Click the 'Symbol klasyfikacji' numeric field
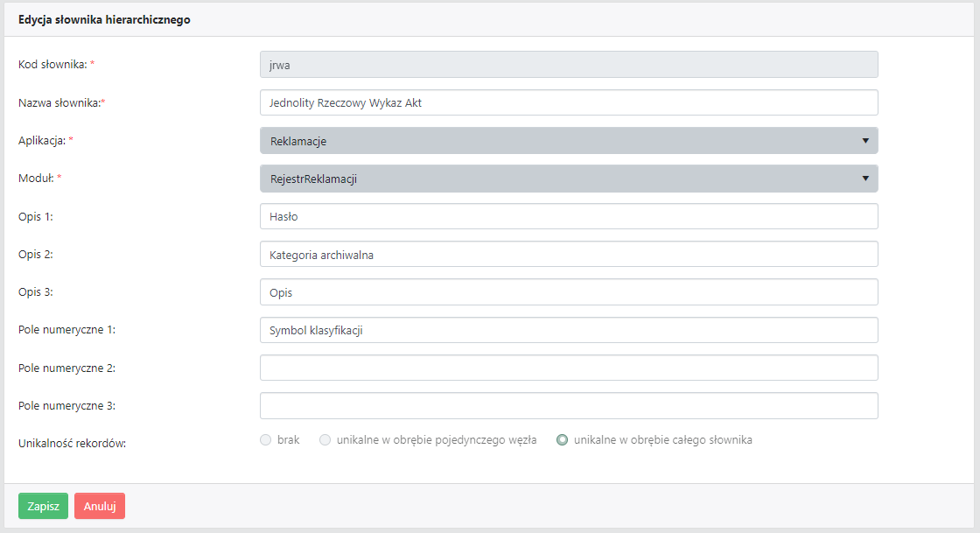The height and width of the screenshot is (533, 980). tap(569, 330)
